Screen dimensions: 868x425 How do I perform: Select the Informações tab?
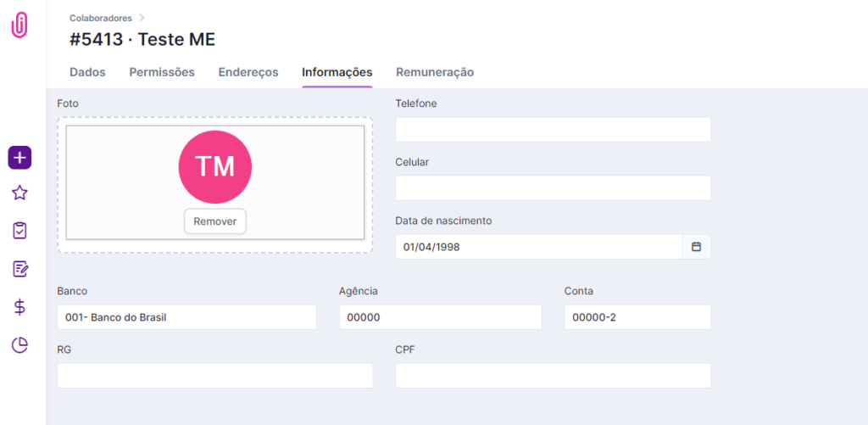(x=337, y=72)
